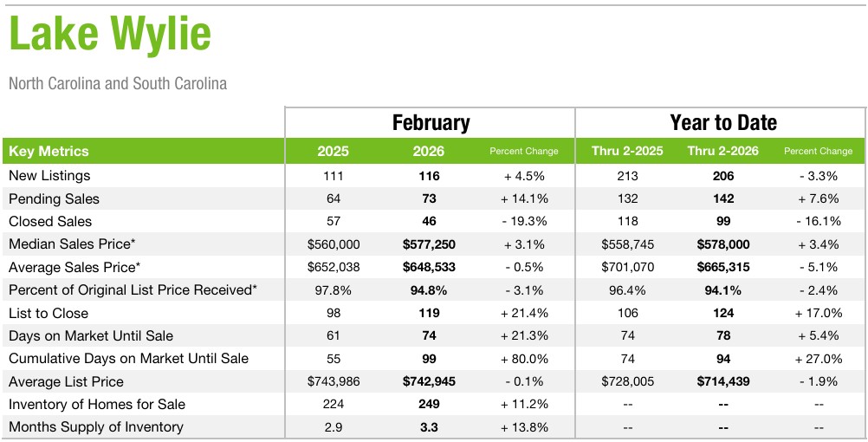
Task: Select the $578,000 year-to-date median price
Action: 723,244
